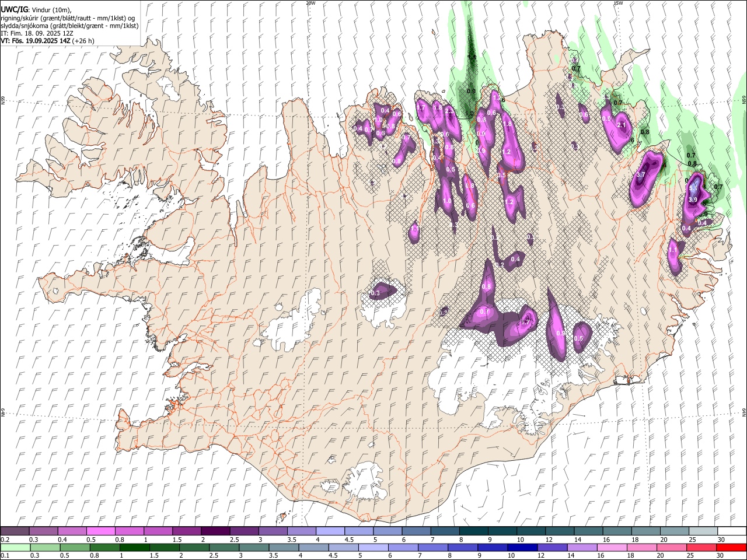This screenshot has width=747, height=560.
Task: Select the darkest purple 2 mm snow swatch
Action: (x=215, y=531)
